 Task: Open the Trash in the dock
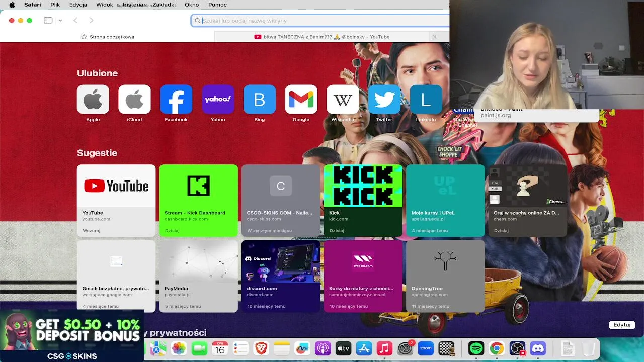click(589, 348)
